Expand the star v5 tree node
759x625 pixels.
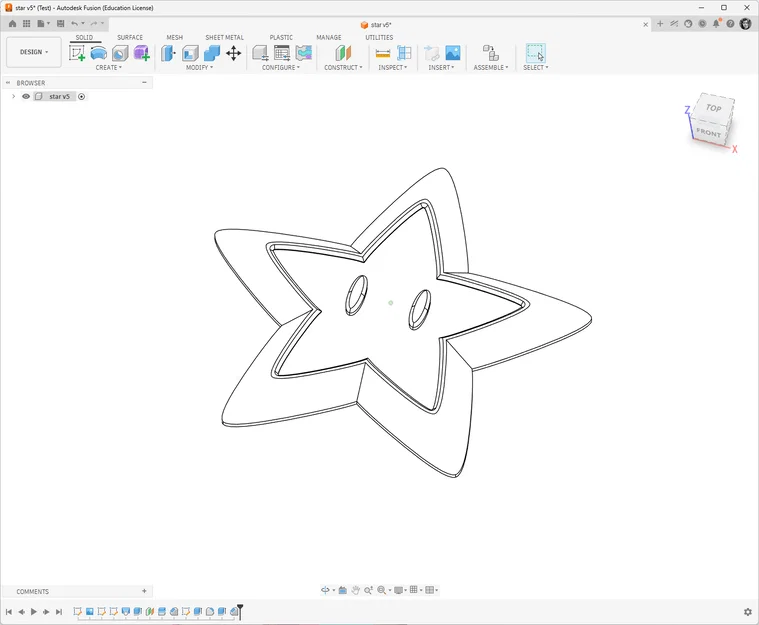(x=14, y=96)
